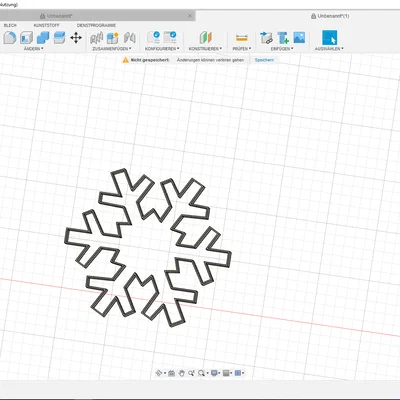Select the Offset Plane icon in Konstruieren
400x400 pixels.
(205, 38)
